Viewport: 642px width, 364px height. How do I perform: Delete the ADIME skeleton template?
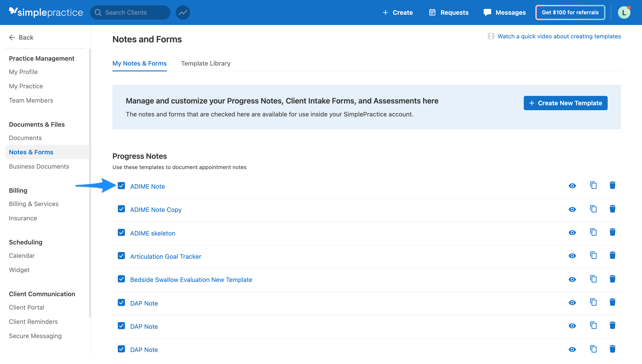612,232
